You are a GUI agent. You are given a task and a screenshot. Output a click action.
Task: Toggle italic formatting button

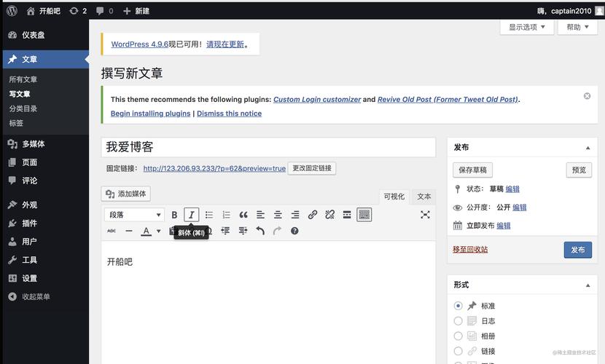[192, 215]
